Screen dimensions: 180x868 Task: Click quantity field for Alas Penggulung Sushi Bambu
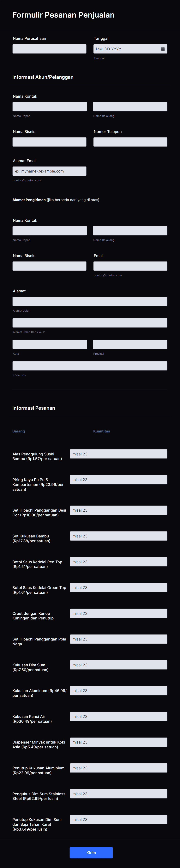click(x=118, y=453)
